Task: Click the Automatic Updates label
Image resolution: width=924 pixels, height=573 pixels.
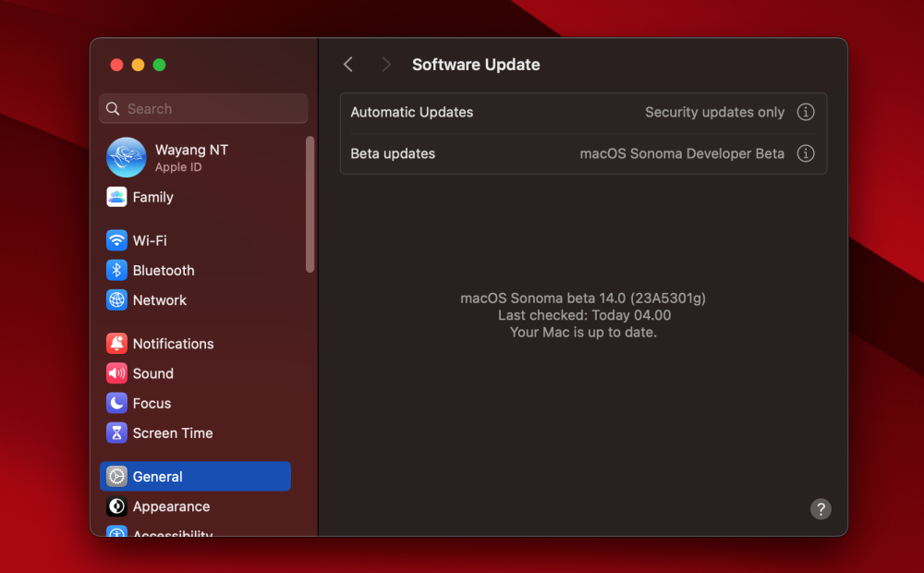Action: click(412, 112)
